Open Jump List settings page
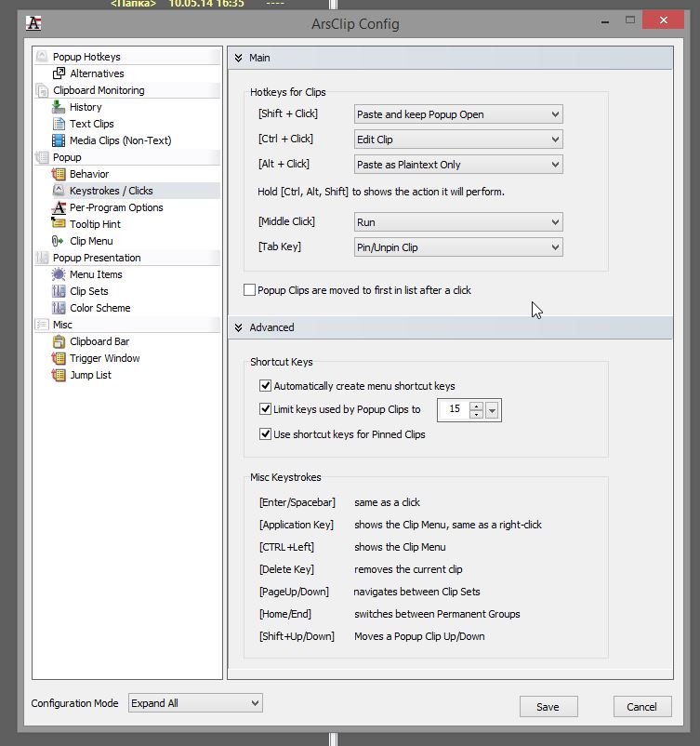700x746 pixels. pos(90,375)
